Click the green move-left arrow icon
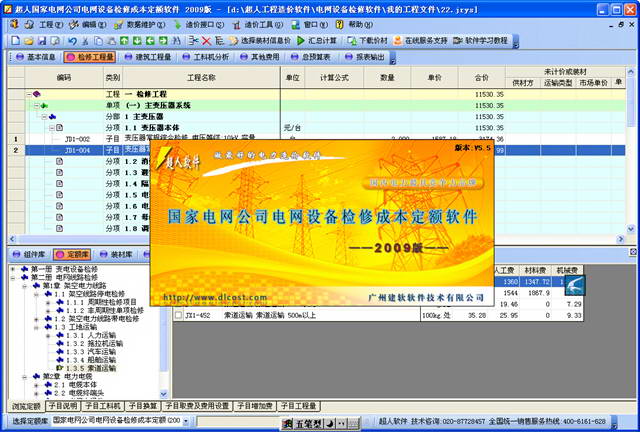 click(150, 40)
